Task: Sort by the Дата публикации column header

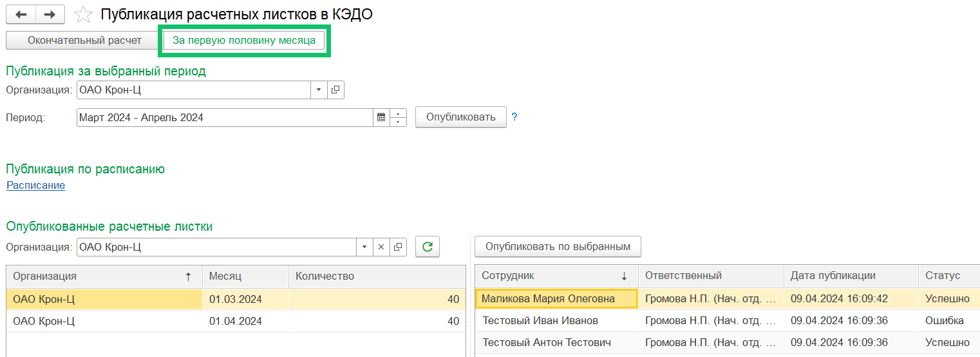Action: click(851, 276)
